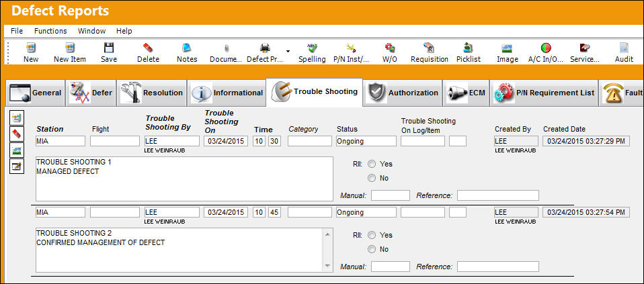Image resolution: width=644 pixels, height=284 pixels.
Task: Select the Trouble Shooting tab
Action: pyautogui.click(x=315, y=92)
